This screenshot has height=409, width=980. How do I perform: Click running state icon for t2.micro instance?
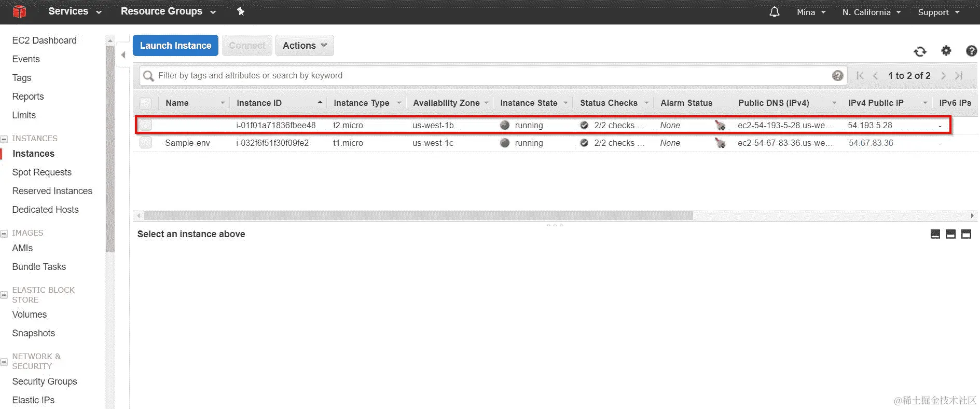[505, 125]
